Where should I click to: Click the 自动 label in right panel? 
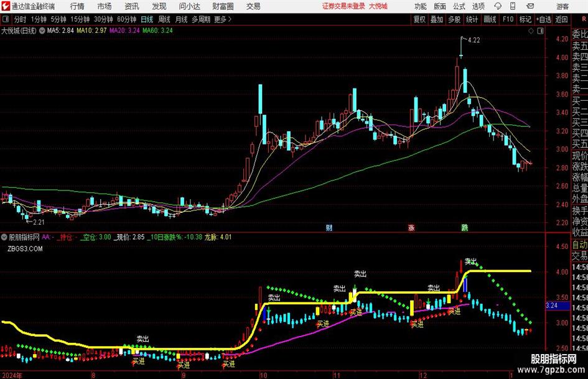click(580, 245)
